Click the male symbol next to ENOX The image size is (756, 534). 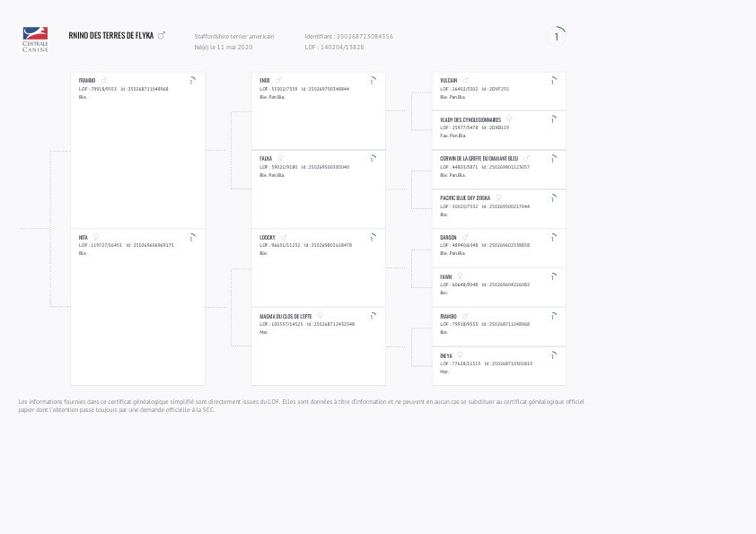click(278, 81)
